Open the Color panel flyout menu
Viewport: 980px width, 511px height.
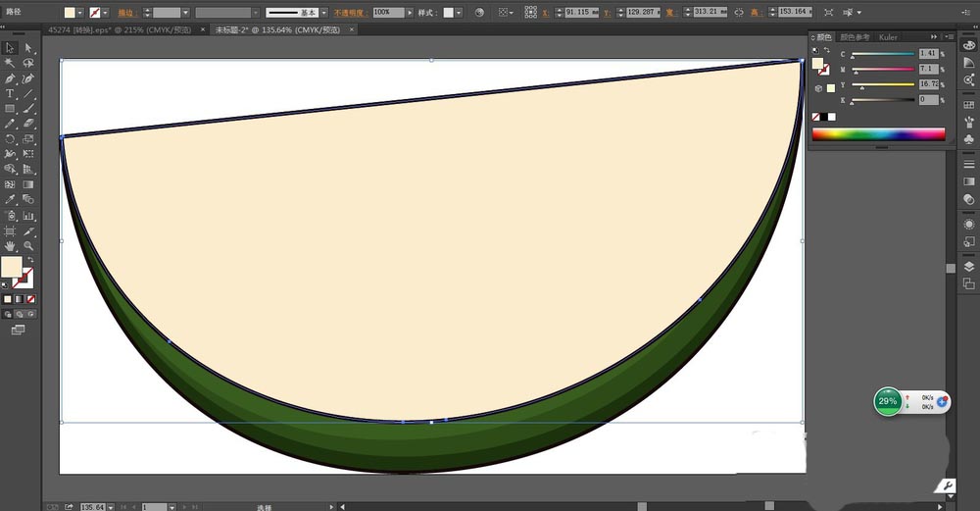(x=949, y=37)
